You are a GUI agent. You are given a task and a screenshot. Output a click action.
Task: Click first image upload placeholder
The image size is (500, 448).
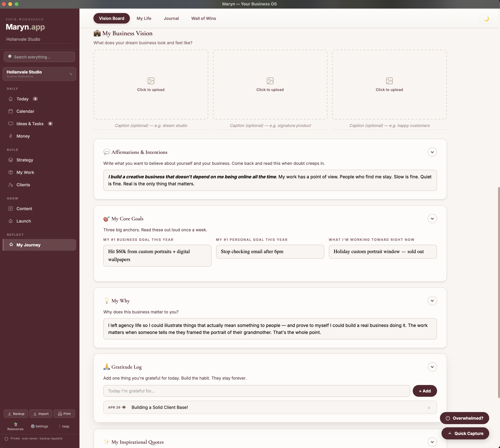click(x=151, y=84)
